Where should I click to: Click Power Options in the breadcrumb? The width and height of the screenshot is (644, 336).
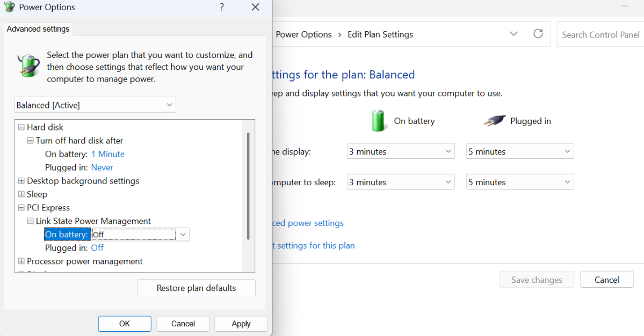[x=303, y=34]
